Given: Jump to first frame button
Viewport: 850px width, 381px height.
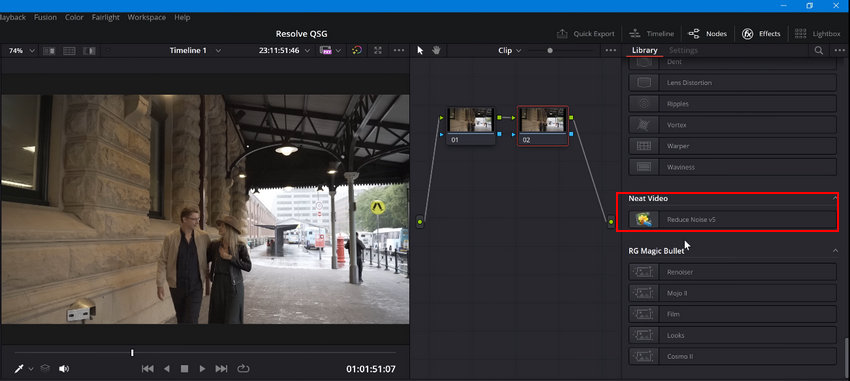Looking at the screenshot, I should point(147,369).
